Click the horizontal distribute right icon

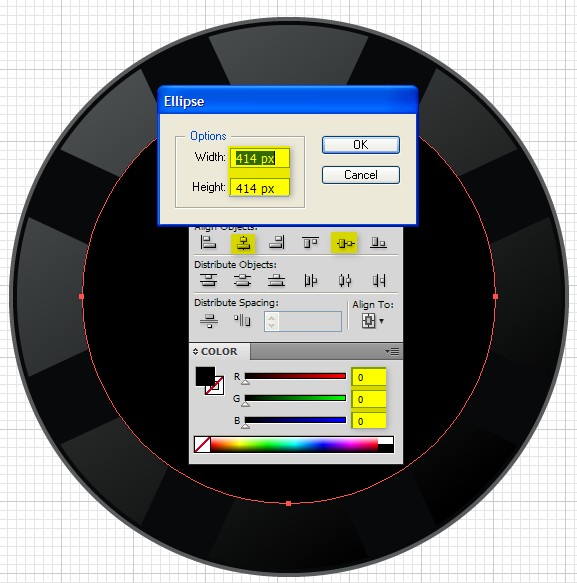point(379,280)
